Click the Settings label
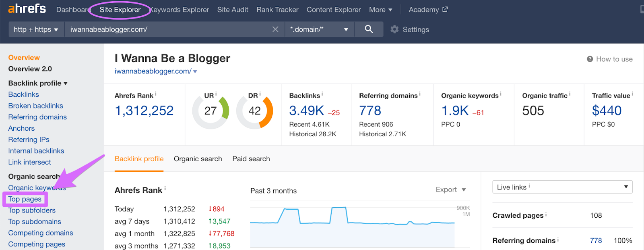 click(416, 29)
